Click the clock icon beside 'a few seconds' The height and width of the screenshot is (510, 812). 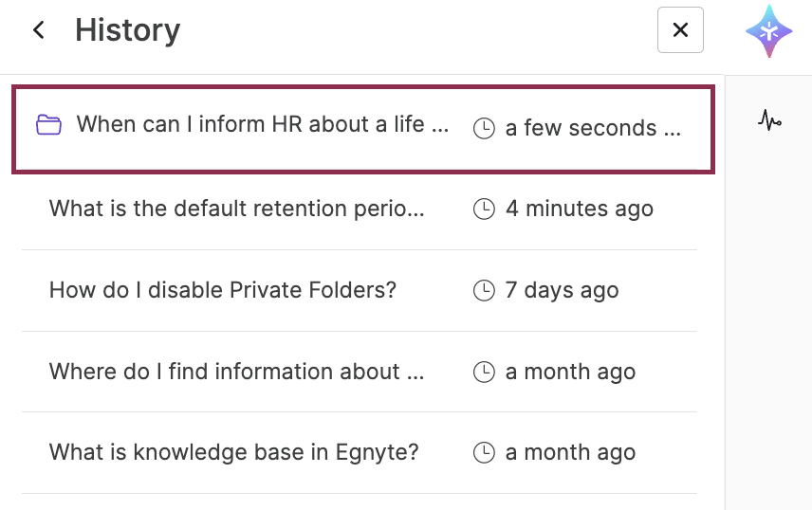(484, 128)
